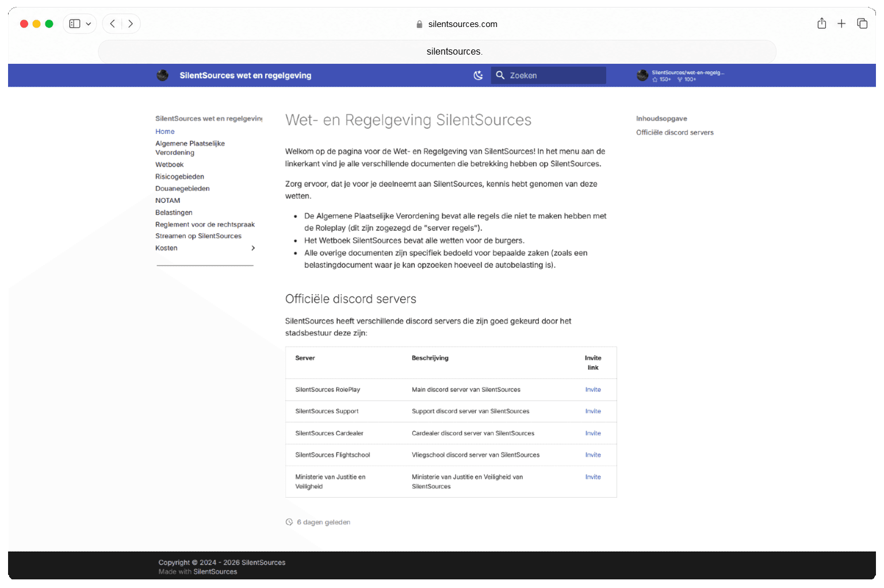Click the Safari sidebar toggle icon
Image resolution: width=884 pixels, height=588 pixels.
pyautogui.click(x=75, y=24)
